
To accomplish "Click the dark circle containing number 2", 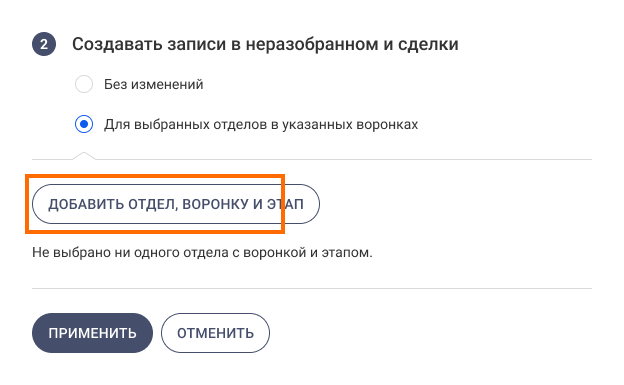I will point(44,44).
